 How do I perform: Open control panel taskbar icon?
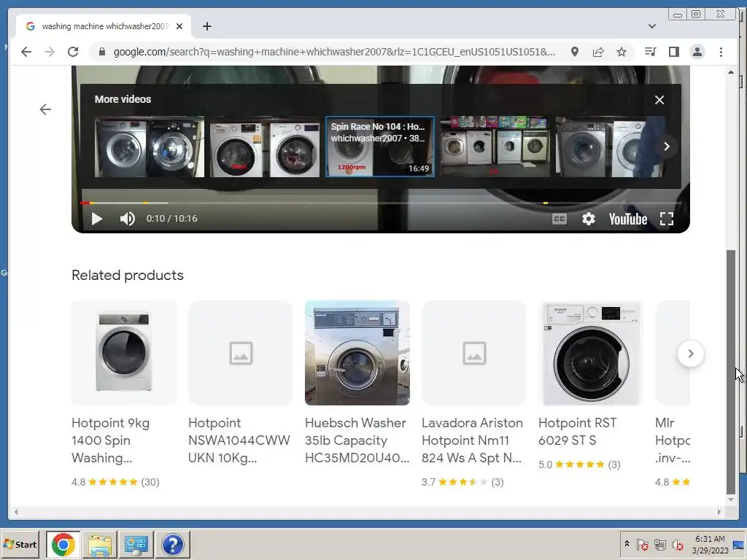pos(136,544)
